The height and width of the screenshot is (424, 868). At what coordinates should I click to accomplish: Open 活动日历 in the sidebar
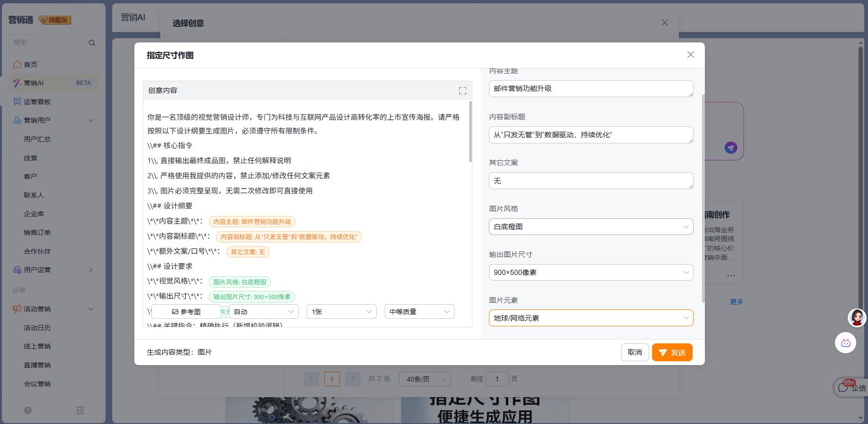(37, 328)
